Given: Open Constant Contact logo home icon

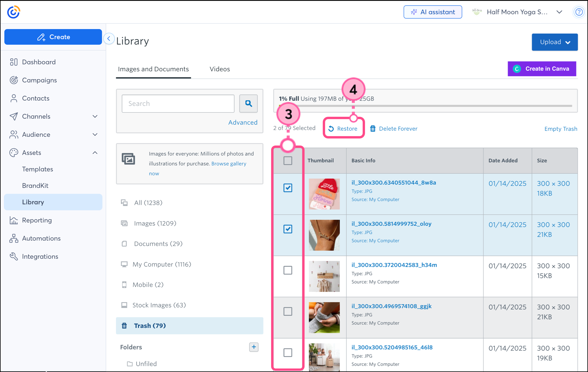Looking at the screenshot, I should click(13, 12).
